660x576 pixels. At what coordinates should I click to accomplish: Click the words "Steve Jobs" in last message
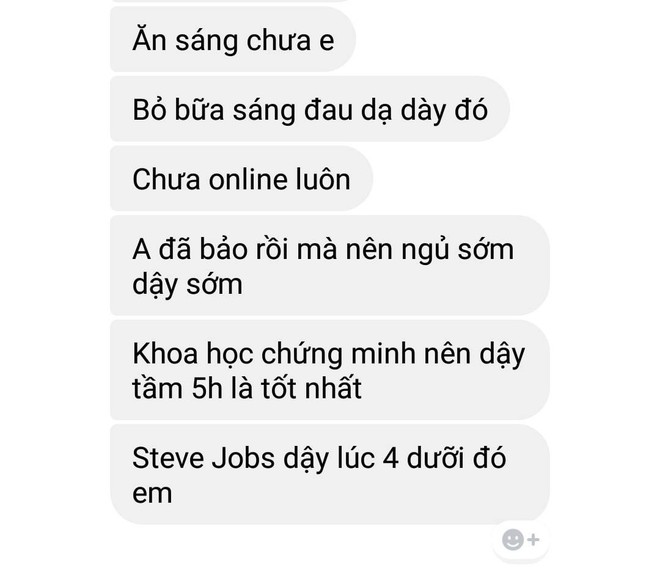click(x=203, y=458)
